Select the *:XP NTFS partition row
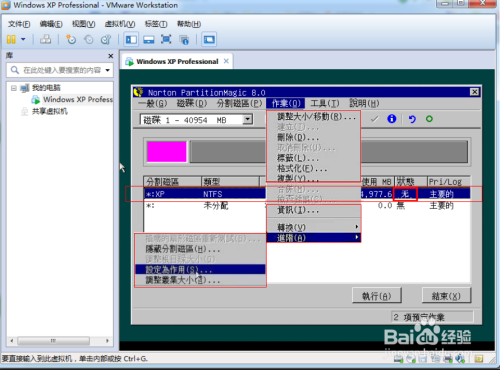Image resolution: width=500 pixels, height=370 pixels. 205,194
